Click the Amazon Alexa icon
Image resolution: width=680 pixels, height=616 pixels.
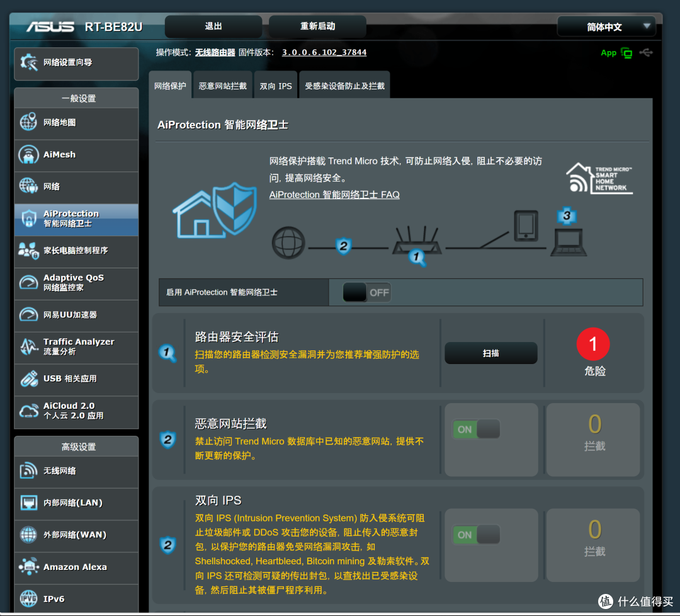[x=28, y=566]
